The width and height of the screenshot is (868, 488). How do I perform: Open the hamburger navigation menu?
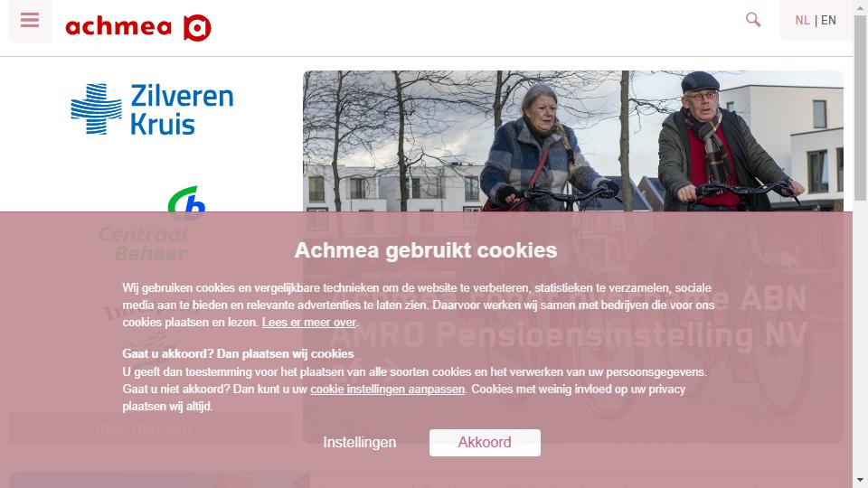[30, 21]
